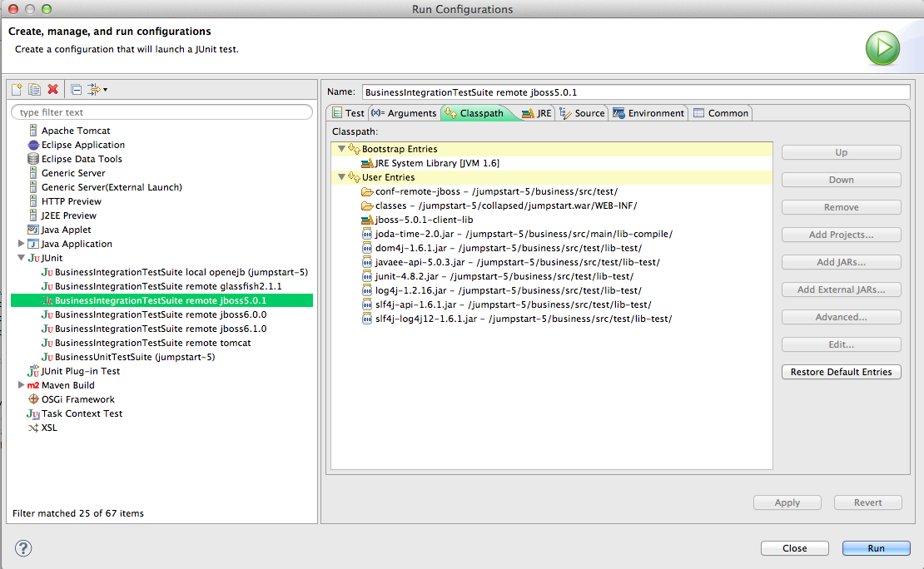Click the jboss-5.0.1-client-lib library icon
Screen dimensions: 924x569
(x=367, y=220)
